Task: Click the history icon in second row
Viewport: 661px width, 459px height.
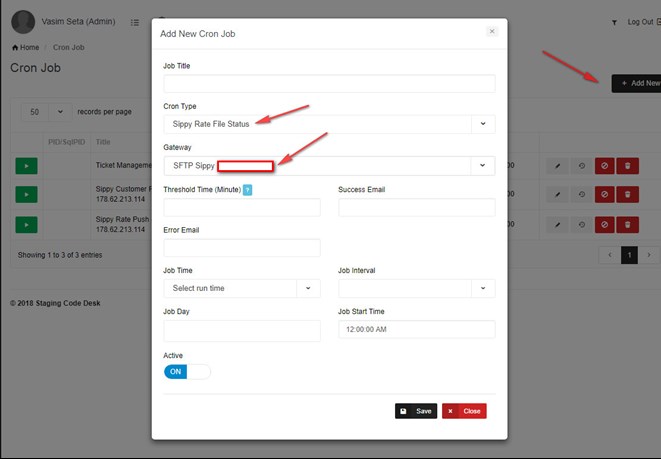Action: click(581, 195)
